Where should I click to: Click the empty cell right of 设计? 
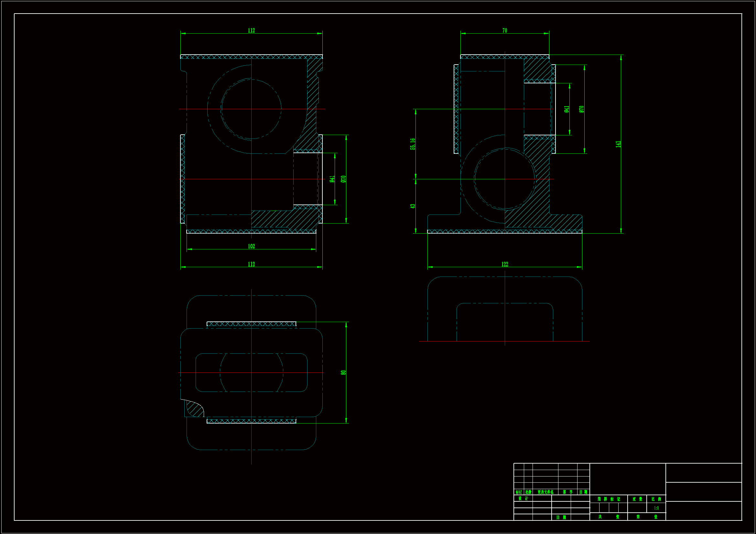tap(542, 498)
